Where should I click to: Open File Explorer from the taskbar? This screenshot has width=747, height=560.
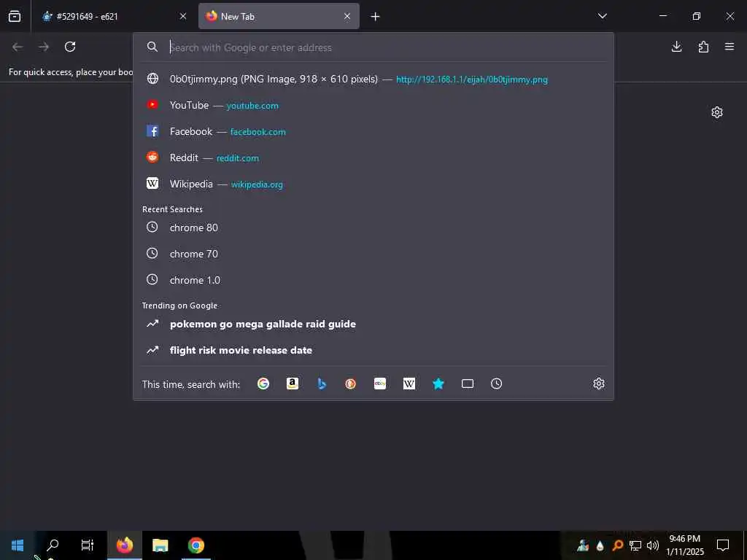click(160, 545)
